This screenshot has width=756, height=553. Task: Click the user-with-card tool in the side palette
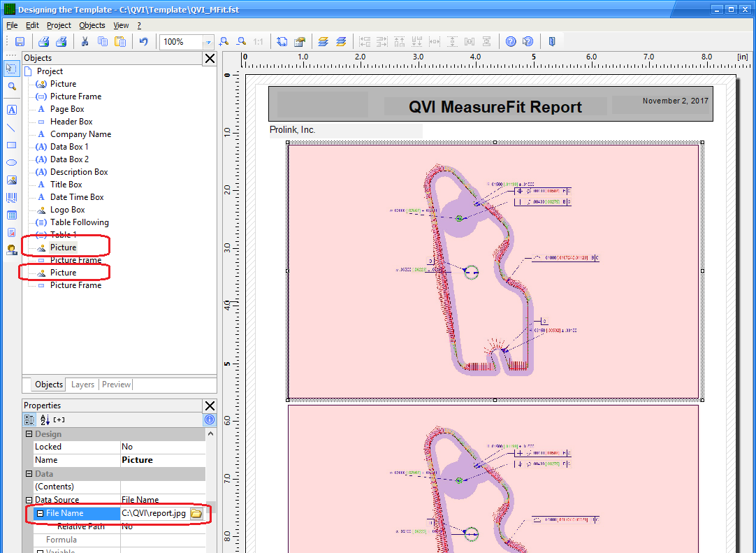(12, 250)
